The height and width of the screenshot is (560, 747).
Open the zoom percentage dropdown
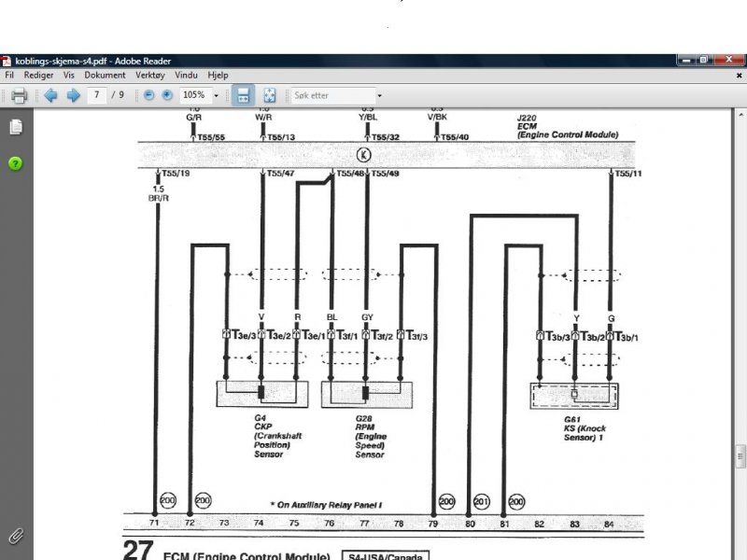coord(217,95)
